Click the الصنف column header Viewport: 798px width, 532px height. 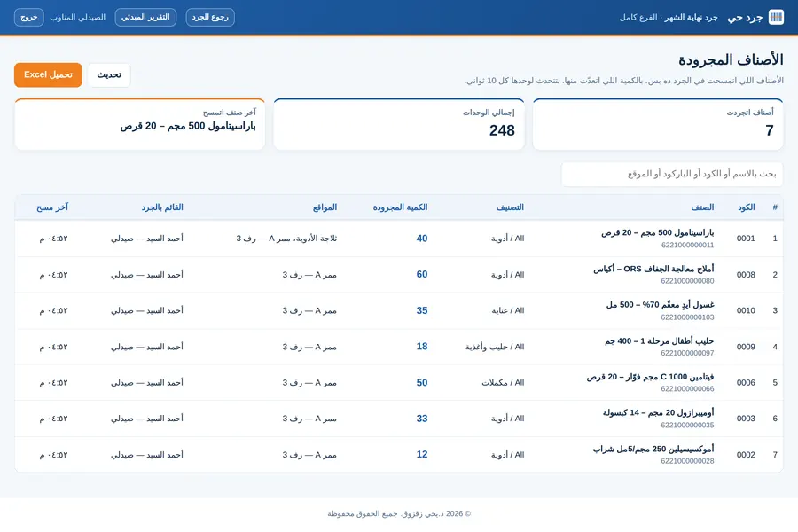click(702, 207)
